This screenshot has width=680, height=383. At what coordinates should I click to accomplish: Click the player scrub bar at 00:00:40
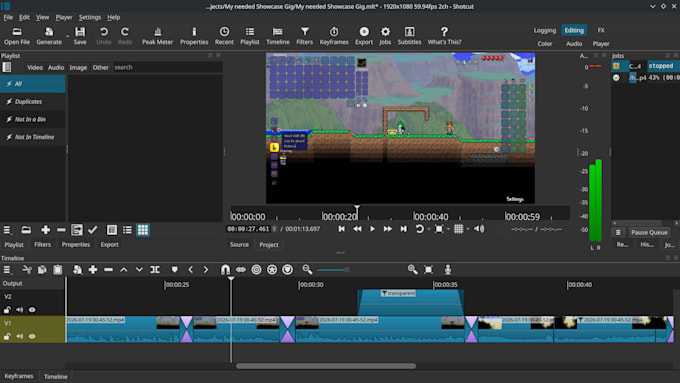(414, 216)
